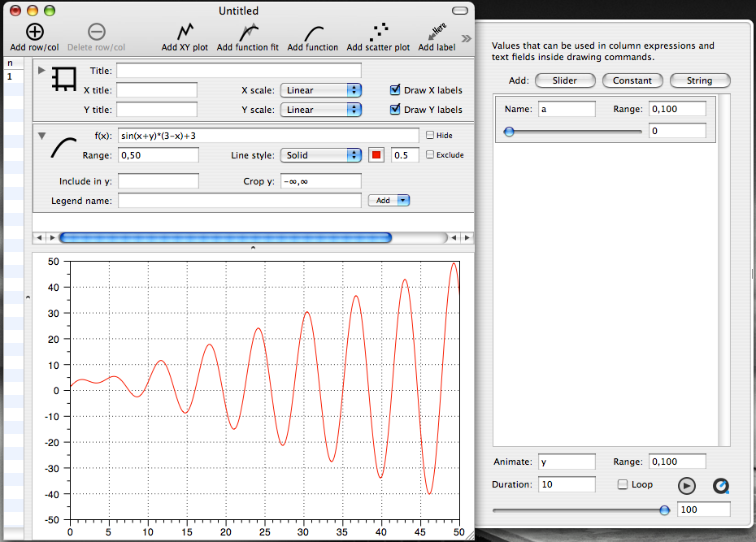
Task: Click the Add row/col plus icon
Action: (x=34, y=33)
